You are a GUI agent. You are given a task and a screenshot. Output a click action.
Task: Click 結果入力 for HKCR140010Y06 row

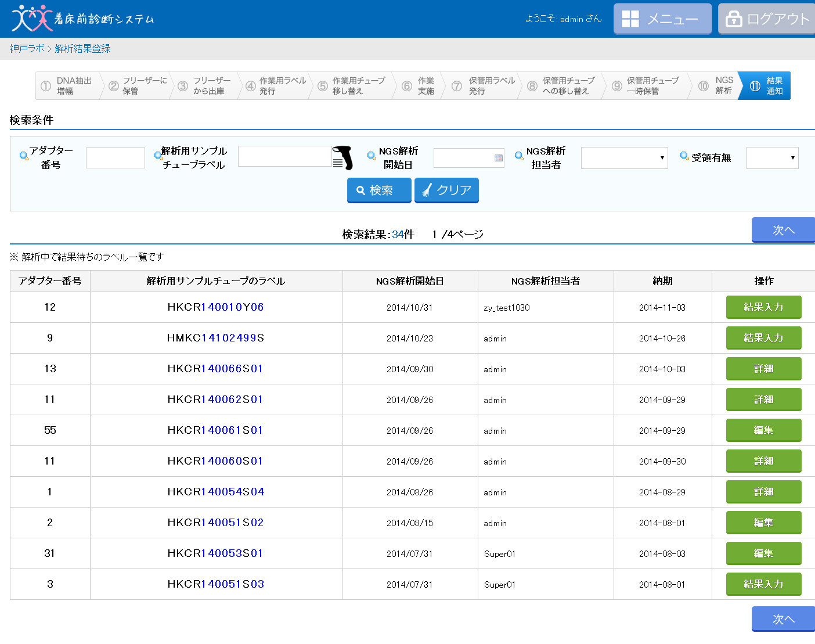tap(763, 307)
